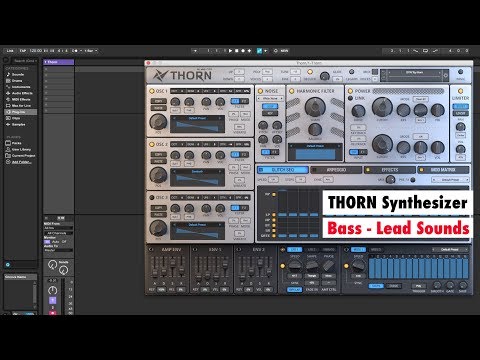Image resolution: width=480 pixels, height=360 pixels.
Task: Open Max for Live category
Action: 19,106
